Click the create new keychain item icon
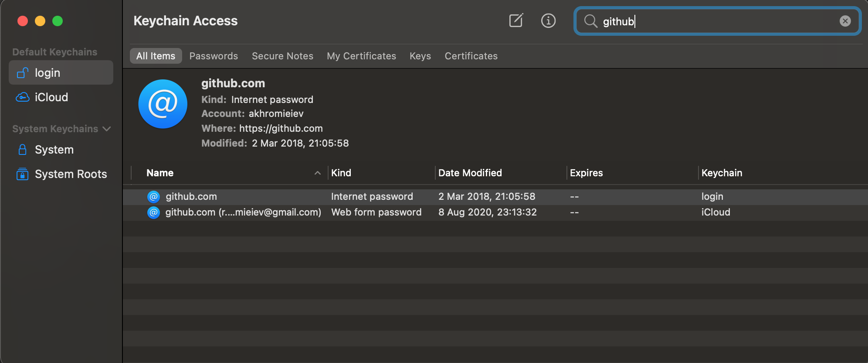868x363 pixels. tap(516, 21)
